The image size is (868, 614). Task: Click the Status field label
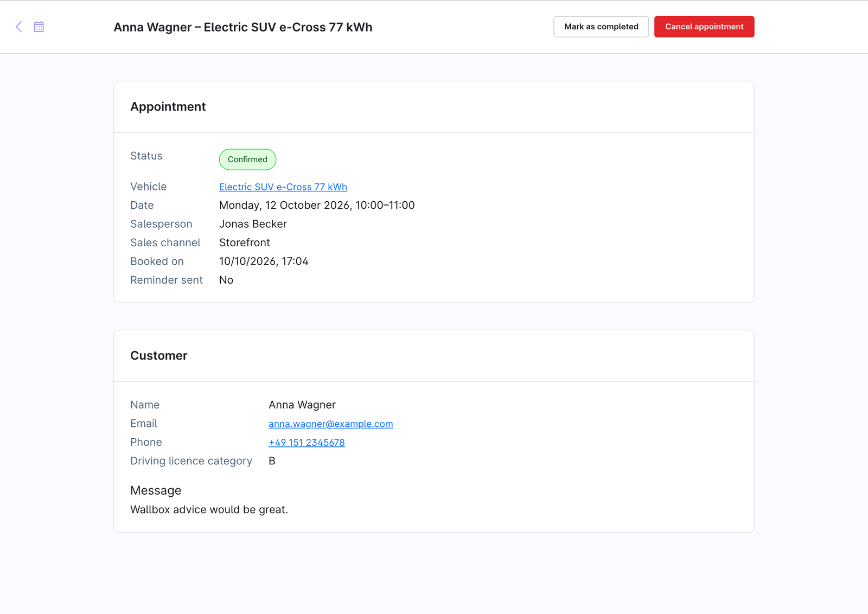pyautogui.click(x=146, y=156)
